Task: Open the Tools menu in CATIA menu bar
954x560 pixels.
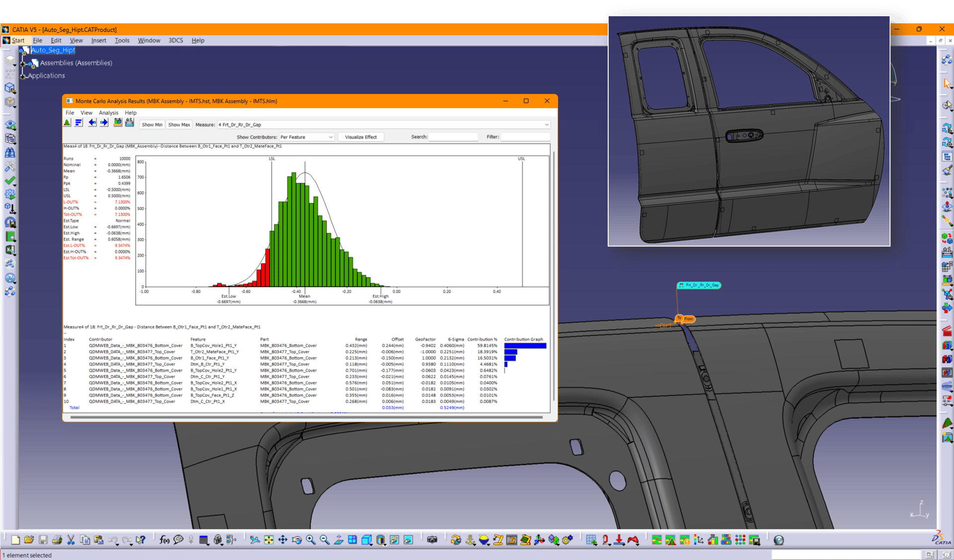Action: point(122,40)
